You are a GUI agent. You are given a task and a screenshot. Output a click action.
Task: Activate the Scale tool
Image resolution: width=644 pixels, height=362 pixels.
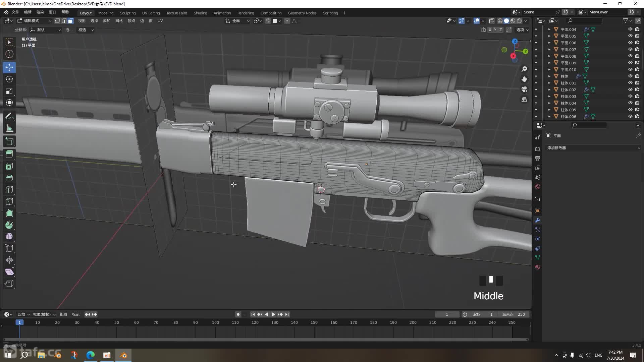click(9, 91)
